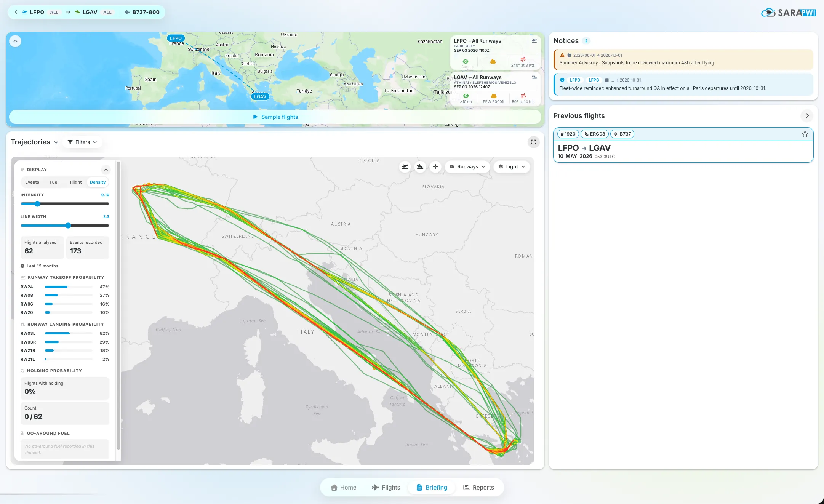Switch to Fuel display mode

click(x=54, y=182)
